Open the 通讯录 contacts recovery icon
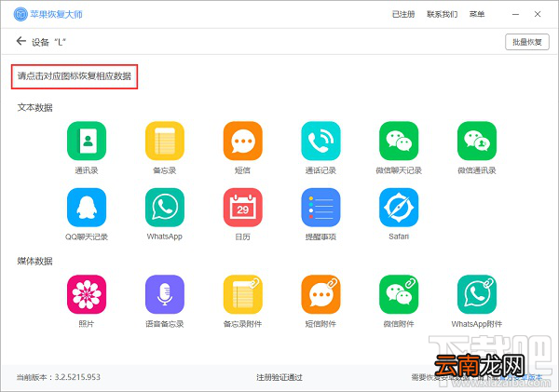This screenshot has width=559, height=392. coord(87,142)
